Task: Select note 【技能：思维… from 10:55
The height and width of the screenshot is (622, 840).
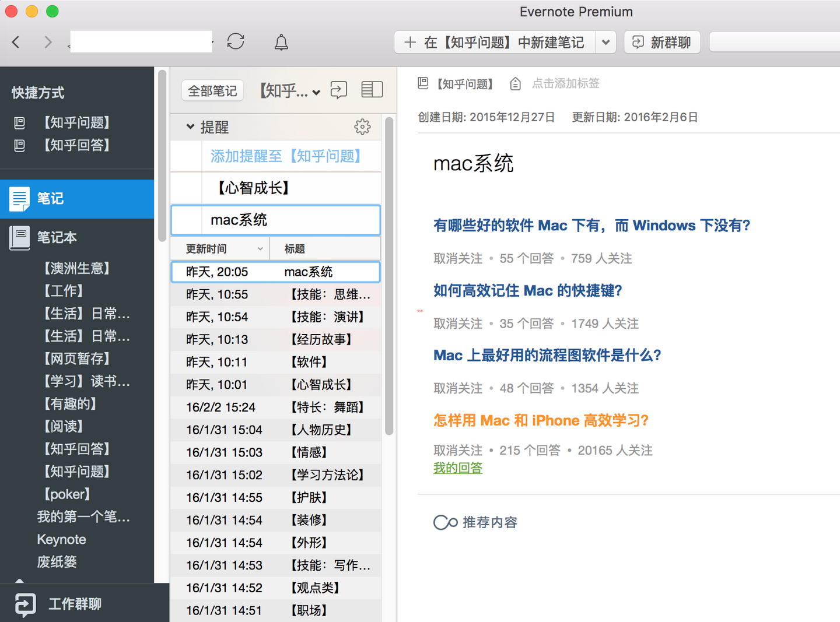Action: click(x=275, y=294)
